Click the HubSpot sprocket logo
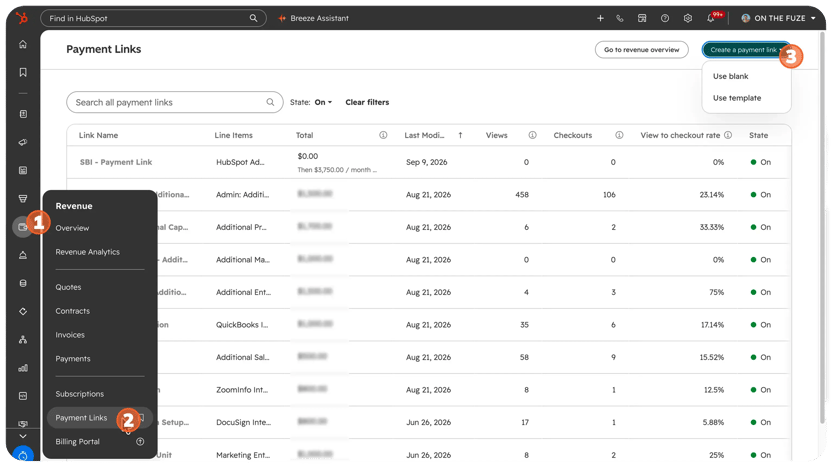The image size is (832, 467). coord(22,18)
